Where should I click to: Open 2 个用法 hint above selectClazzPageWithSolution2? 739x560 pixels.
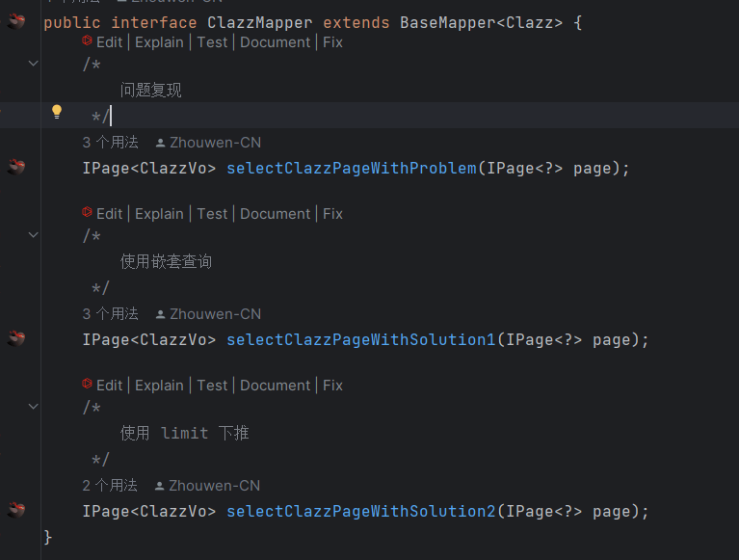coord(110,486)
